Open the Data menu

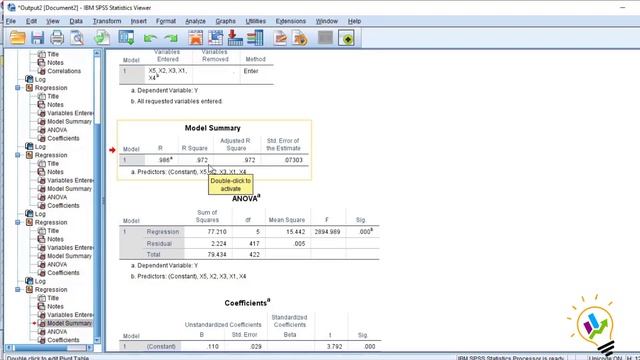tap(76, 21)
